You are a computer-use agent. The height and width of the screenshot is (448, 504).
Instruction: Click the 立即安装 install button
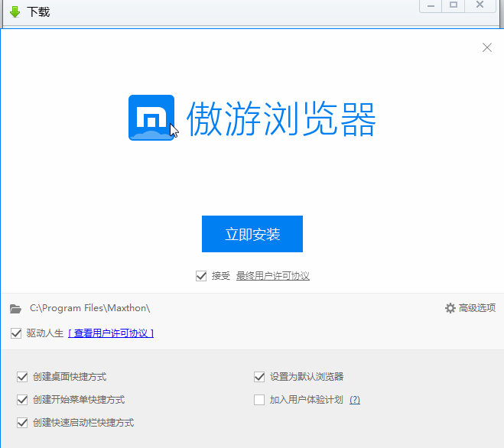click(x=252, y=234)
